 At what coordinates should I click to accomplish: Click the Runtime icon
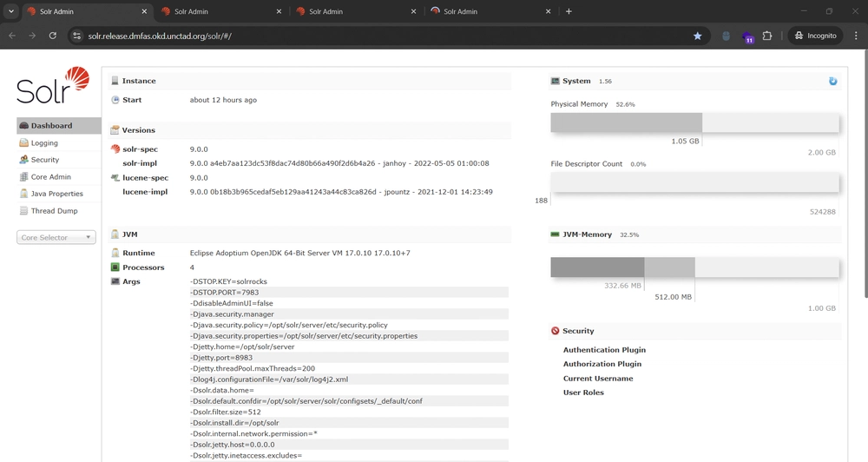coord(115,253)
